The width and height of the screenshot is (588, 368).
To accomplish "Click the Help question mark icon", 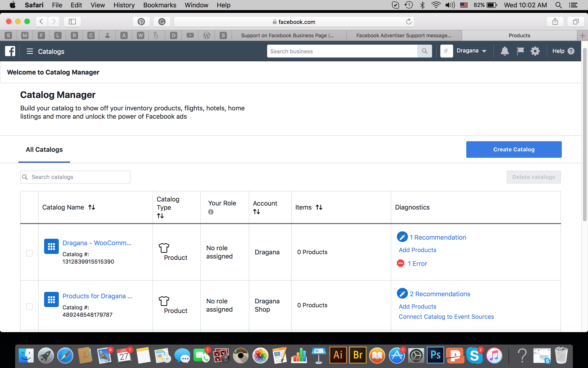I will (x=571, y=51).
